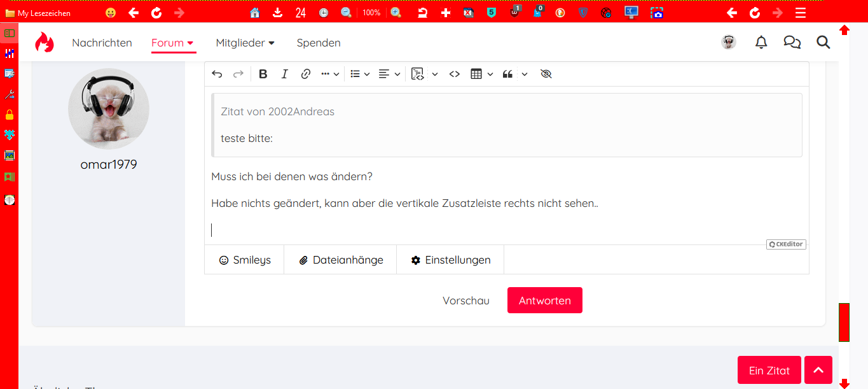Click the red vertical scrollbar thumb
Image resolution: width=868 pixels, height=389 pixels.
844,322
